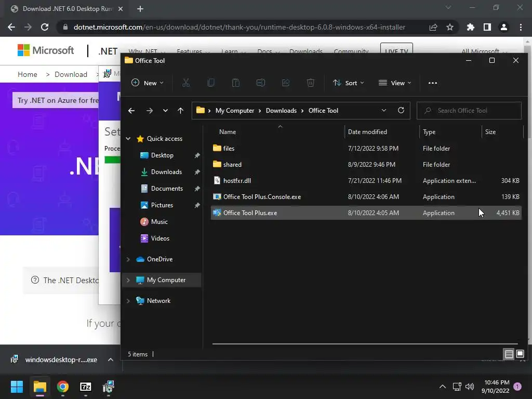532x399 pixels.
Task: Open the Windows Start menu
Action: click(x=17, y=387)
